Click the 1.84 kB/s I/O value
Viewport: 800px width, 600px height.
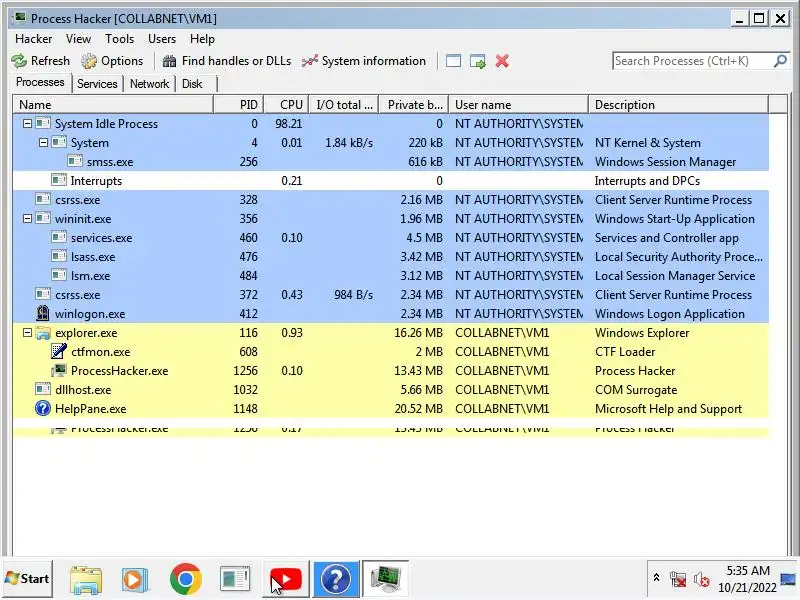(349, 143)
